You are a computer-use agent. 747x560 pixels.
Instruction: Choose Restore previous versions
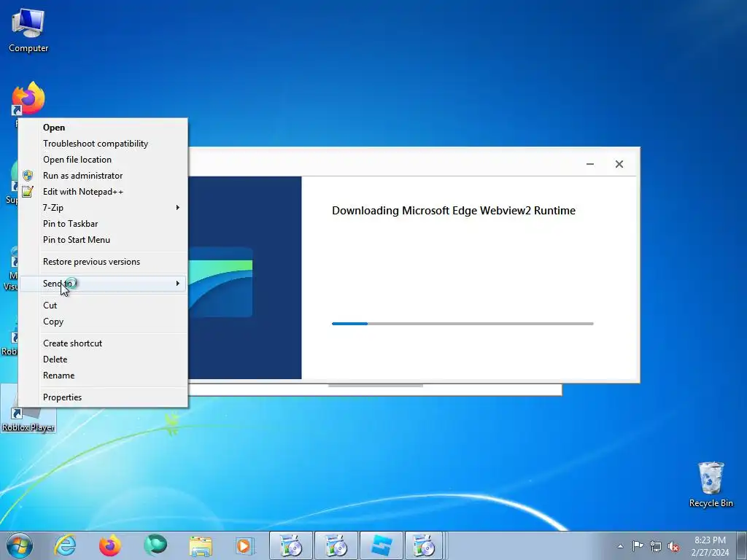103,262
